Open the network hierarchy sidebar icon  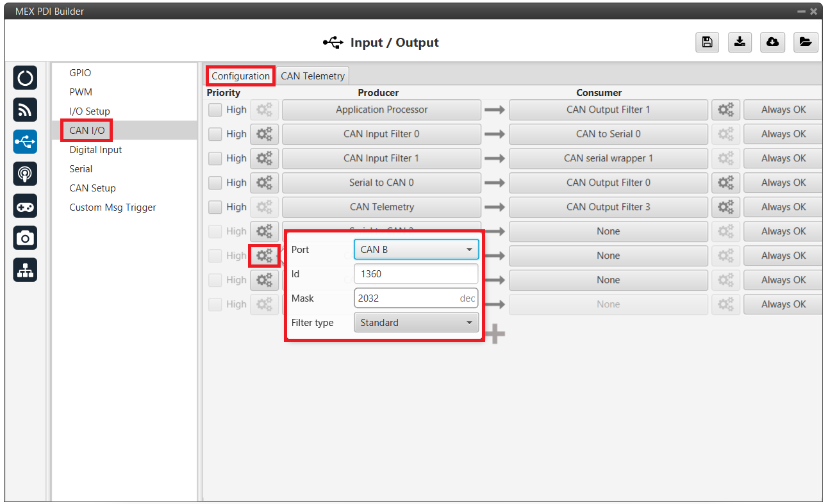pos(25,270)
